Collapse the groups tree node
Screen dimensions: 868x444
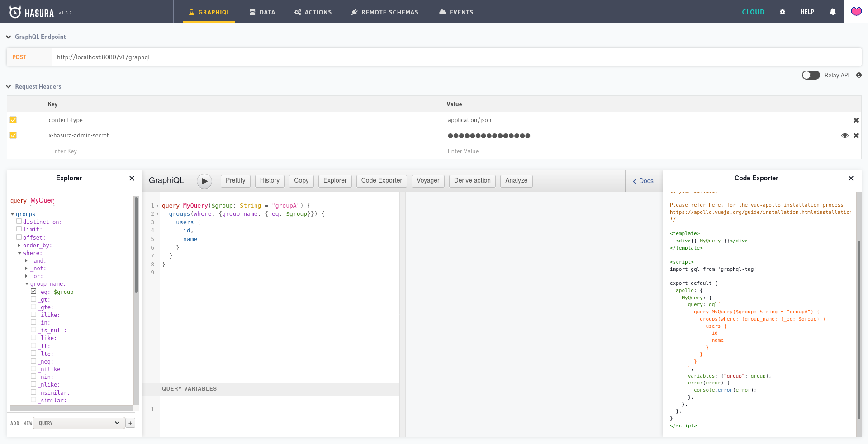(x=12, y=214)
